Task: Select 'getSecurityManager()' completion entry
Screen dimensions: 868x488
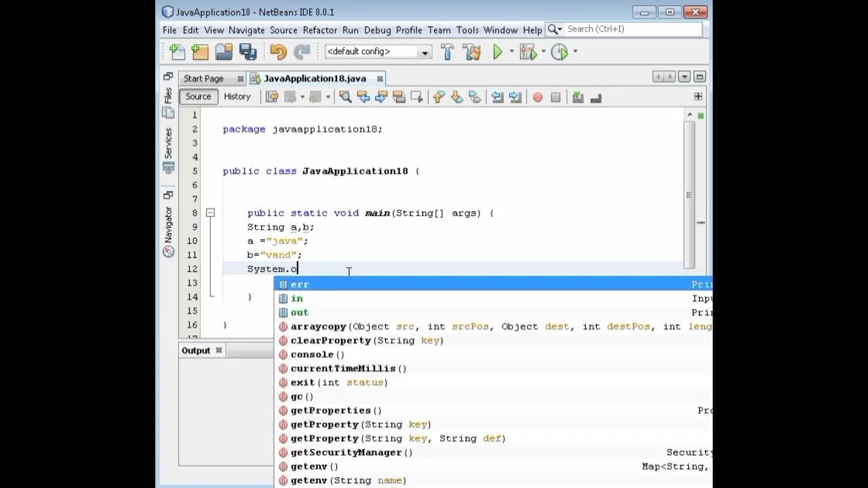Action: [494, 453]
